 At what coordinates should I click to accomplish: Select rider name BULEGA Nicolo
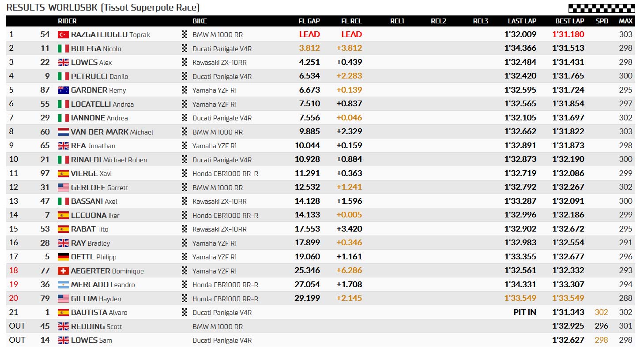click(x=96, y=49)
